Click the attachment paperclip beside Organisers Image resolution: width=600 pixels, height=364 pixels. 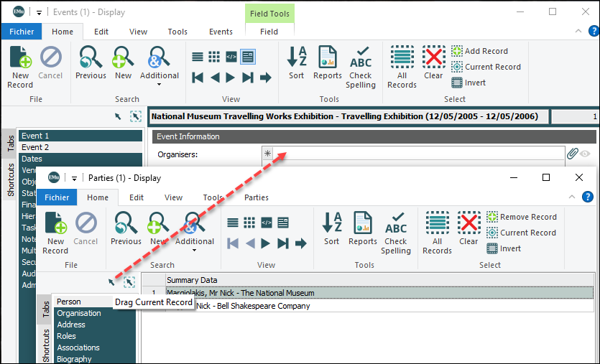[573, 153]
